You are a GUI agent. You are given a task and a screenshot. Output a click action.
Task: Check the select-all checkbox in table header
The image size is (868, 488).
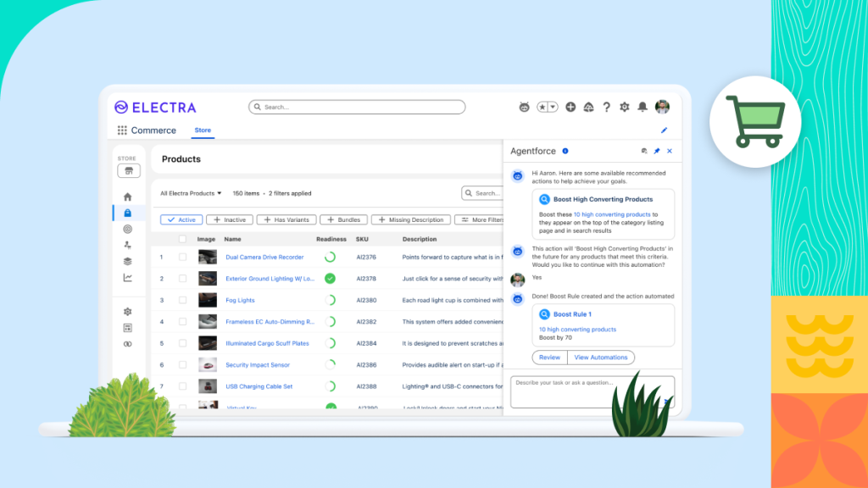182,239
